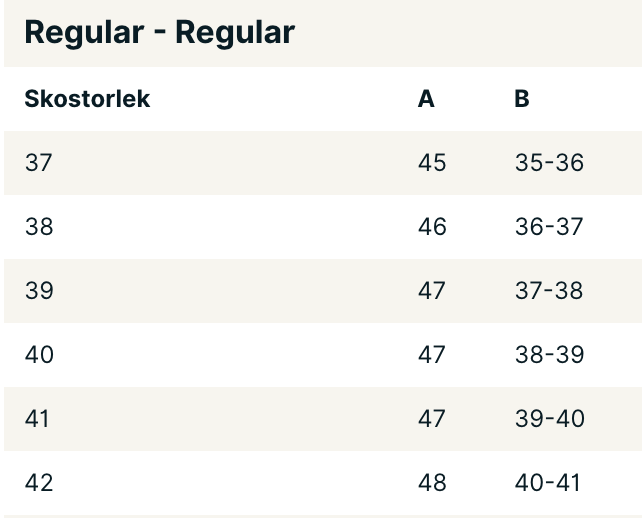
Task: Click the column header labeled A
Action: coord(426,99)
